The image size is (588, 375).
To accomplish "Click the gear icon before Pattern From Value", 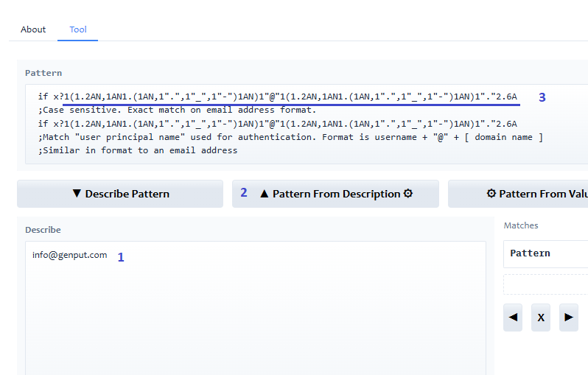I will pyautogui.click(x=491, y=194).
